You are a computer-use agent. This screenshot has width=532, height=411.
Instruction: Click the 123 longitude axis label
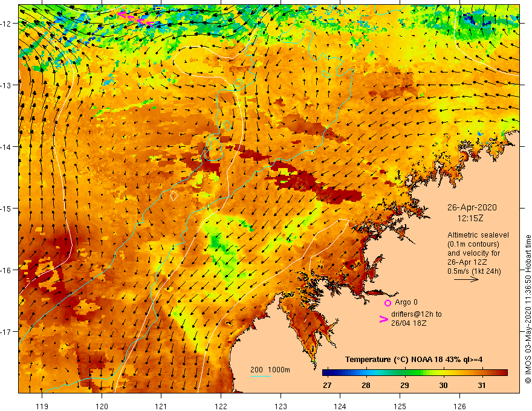281,406
